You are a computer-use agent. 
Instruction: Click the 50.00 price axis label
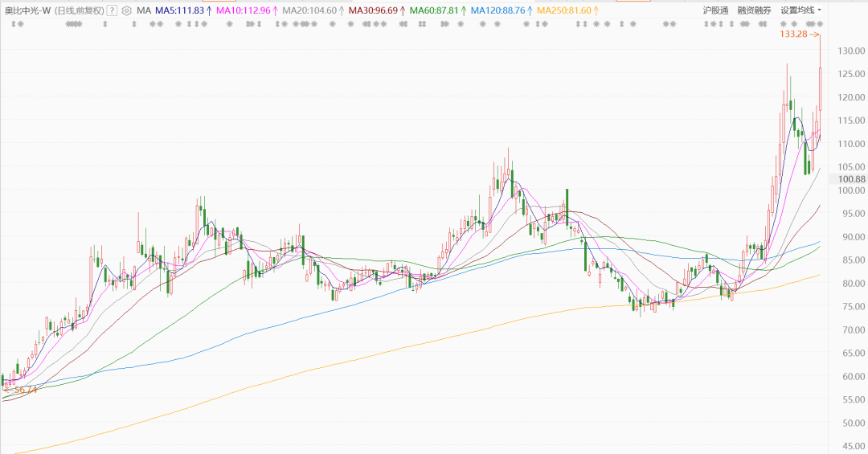pyautogui.click(x=853, y=423)
